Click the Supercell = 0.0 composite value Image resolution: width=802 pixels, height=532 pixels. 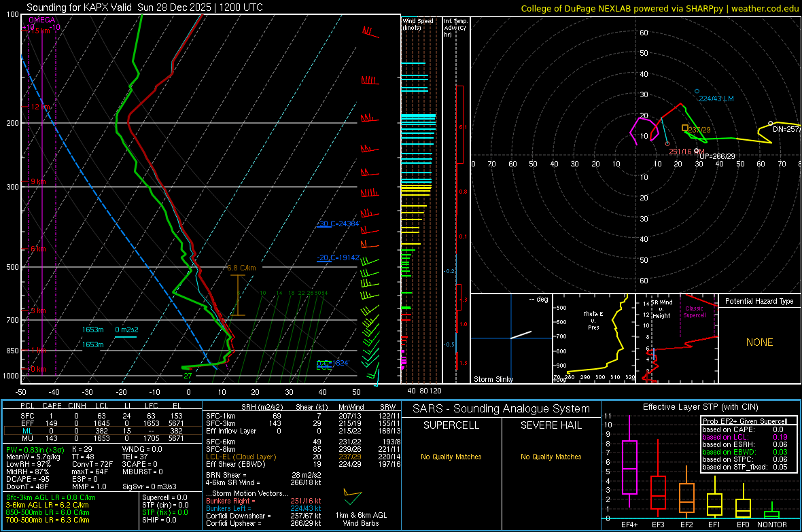164,497
